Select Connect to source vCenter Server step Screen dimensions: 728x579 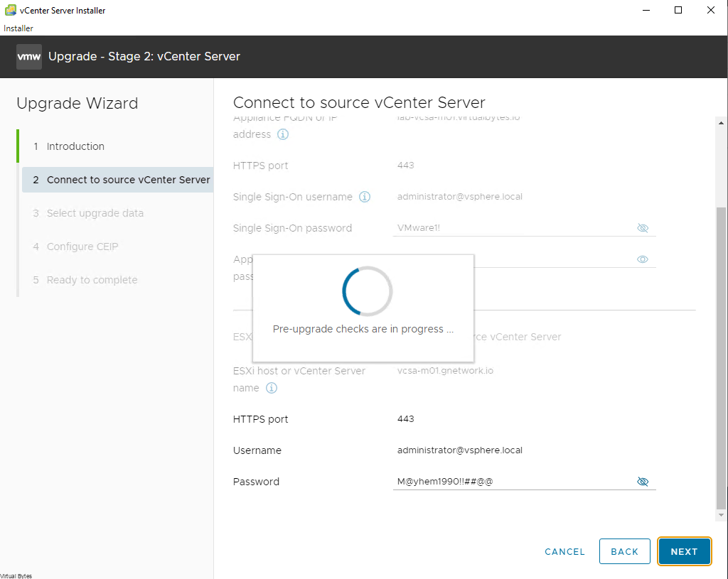118,180
